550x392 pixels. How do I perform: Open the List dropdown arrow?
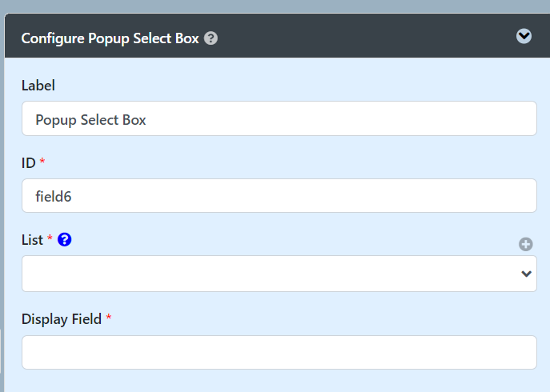point(526,274)
